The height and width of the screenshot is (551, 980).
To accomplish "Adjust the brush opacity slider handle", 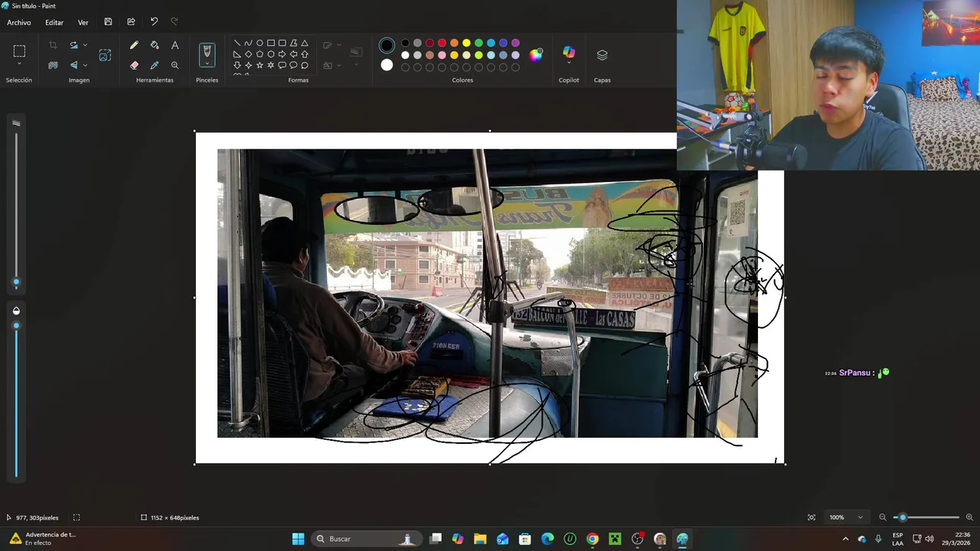I will tap(16, 326).
